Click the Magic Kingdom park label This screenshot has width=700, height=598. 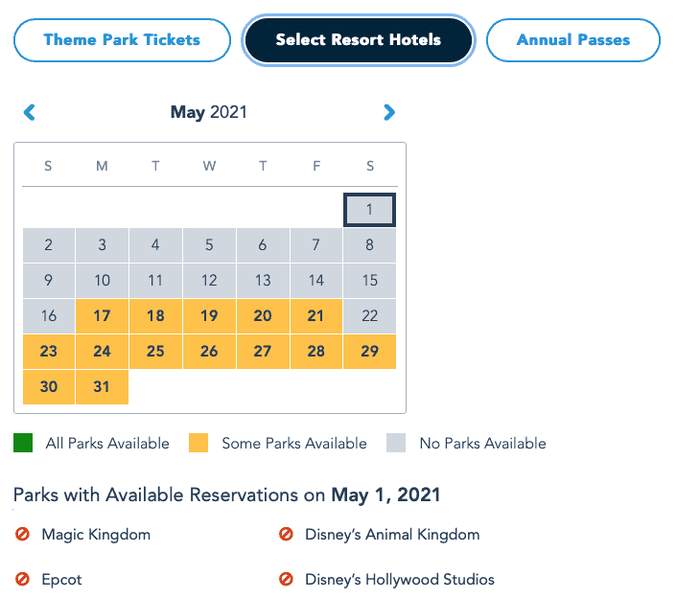[x=96, y=534]
